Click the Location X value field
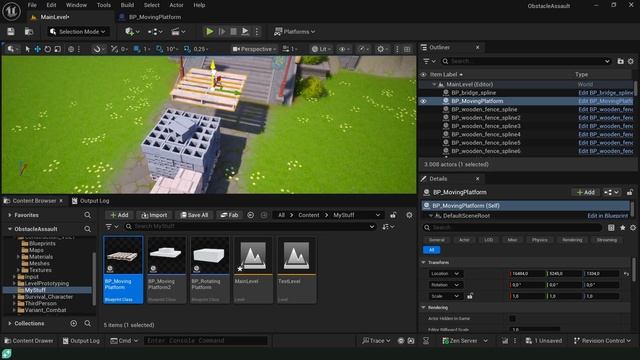This screenshot has width=640, height=360. (527, 273)
